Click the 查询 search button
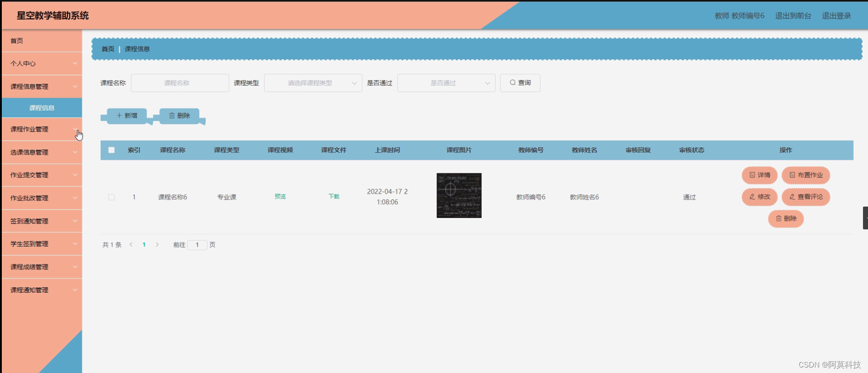This screenshot has width=868, height=373. 520,83
